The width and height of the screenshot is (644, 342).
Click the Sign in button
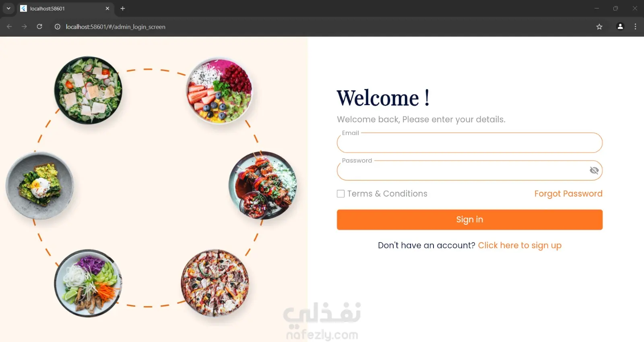tap(469, 220)
